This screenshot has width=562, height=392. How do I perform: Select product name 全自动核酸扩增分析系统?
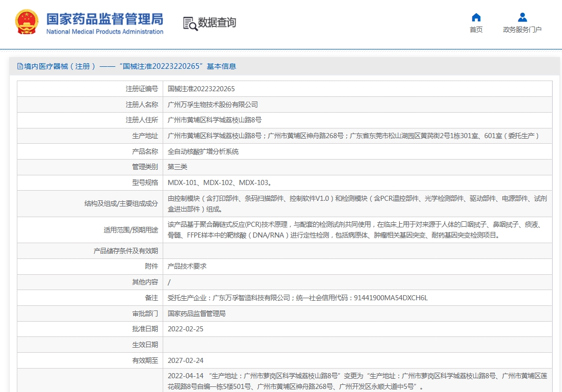tap(203, 151)
